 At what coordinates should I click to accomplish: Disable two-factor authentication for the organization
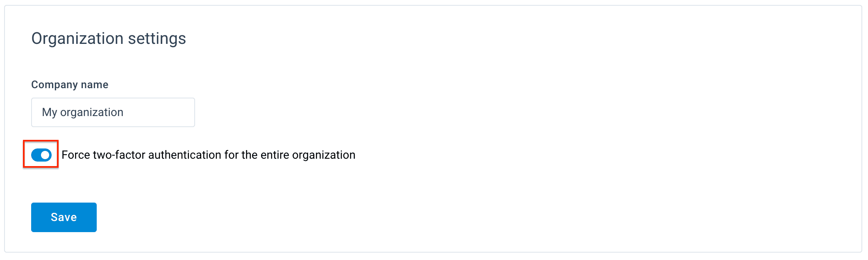point(41,155)
